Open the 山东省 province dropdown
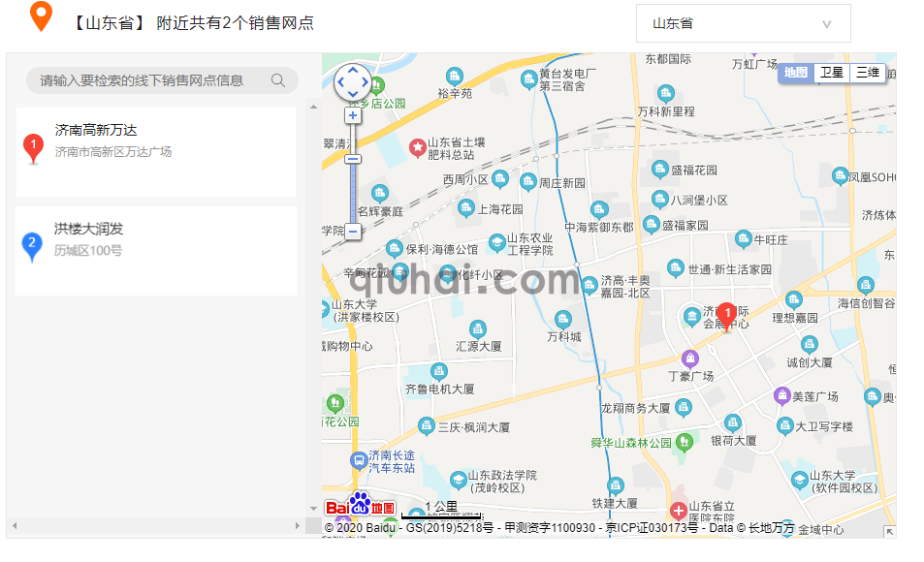This screenshot has height=562, width=924. coord(742,22)
